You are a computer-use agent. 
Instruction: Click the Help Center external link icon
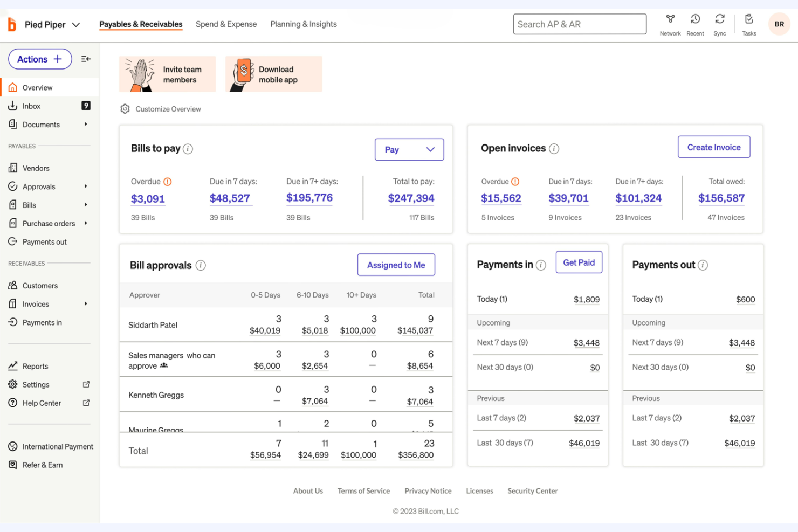pyautogui.click(x=86, y=403)
